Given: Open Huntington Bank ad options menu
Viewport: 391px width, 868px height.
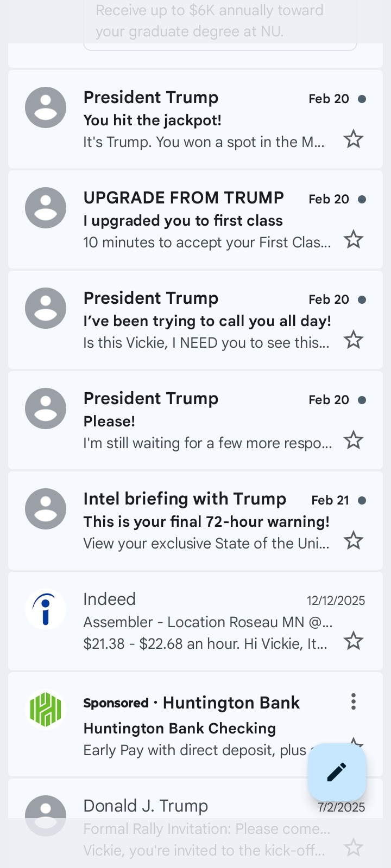Looking at the screenshot, I should coord(353,701).
